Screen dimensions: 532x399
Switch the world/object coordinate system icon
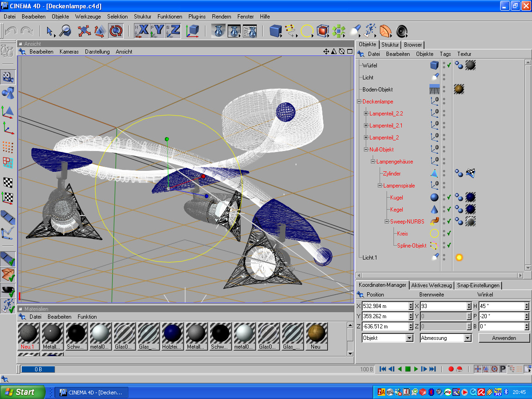point(193,31)
